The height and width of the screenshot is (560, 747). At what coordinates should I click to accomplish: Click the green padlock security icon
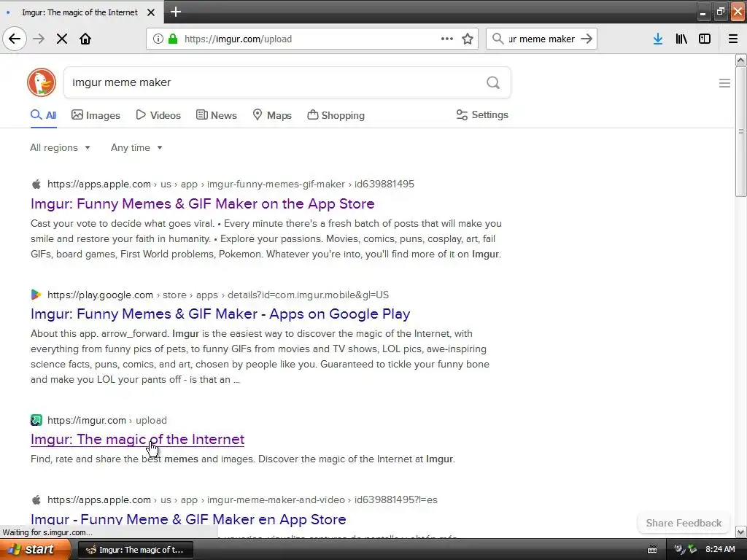pyautogui.click(x=173, y=39)
